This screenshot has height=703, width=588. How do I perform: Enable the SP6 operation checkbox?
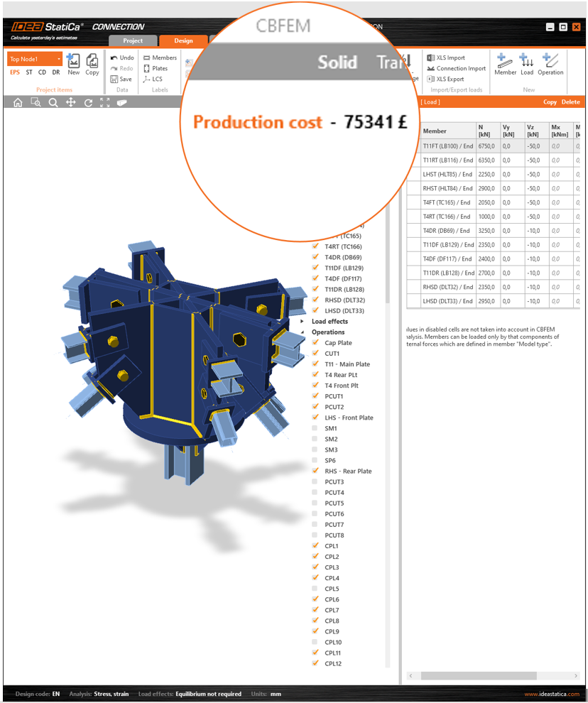click(x=315, y=460)
